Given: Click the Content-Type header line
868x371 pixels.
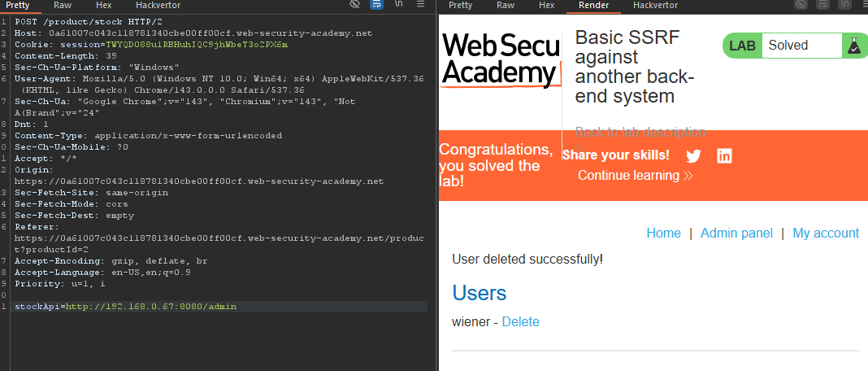Looking at the screenshot, I should pyautogui.click(x=149, y=135).
